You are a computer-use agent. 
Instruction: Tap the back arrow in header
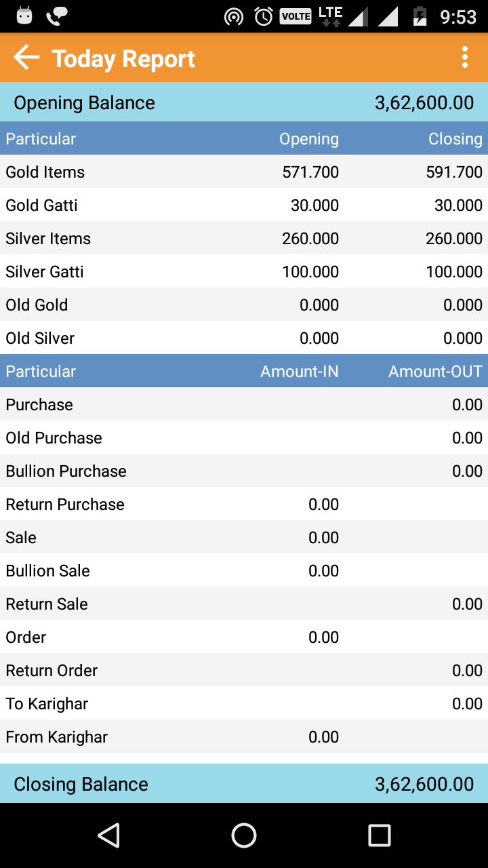(x=26, y=58)
